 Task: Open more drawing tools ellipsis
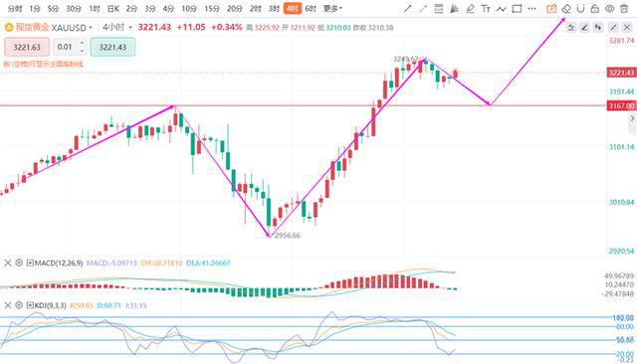(531, 9)
